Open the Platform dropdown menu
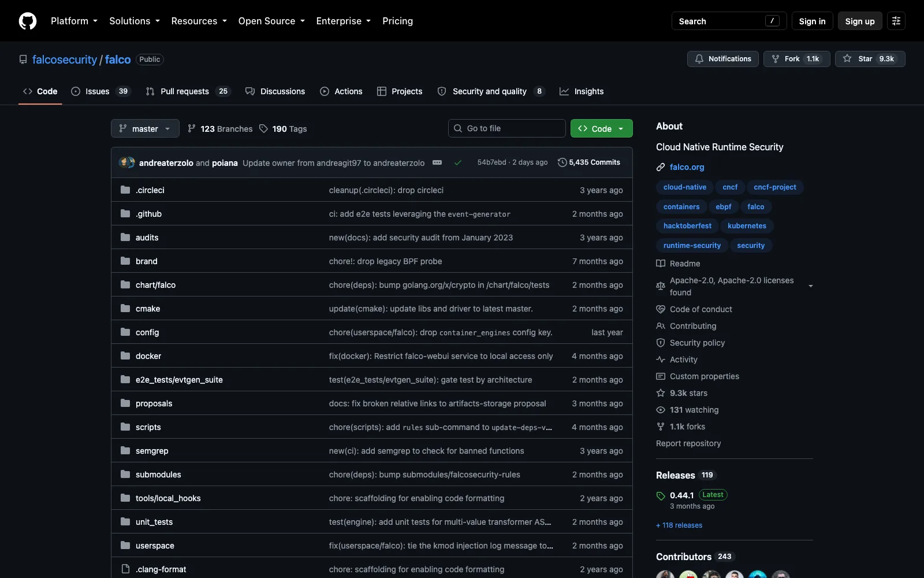Screen dimensions: 924x578 74,21
